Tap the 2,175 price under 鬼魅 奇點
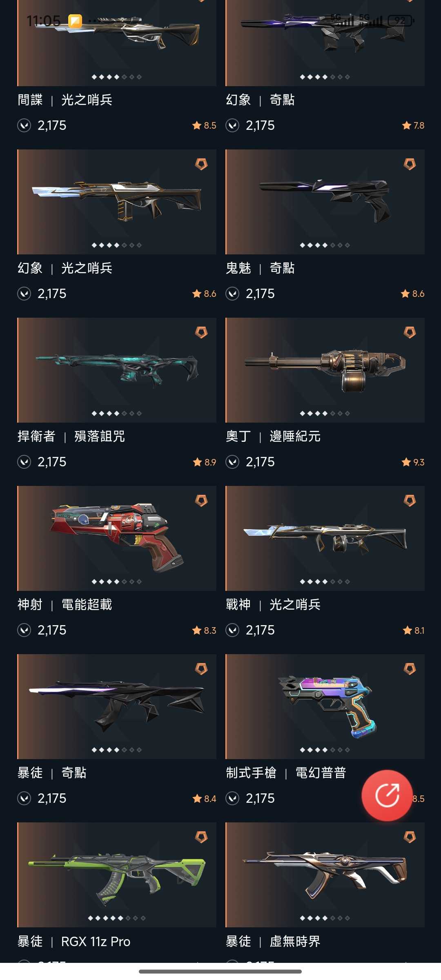 pyautogui.click(x=260, y=294)
